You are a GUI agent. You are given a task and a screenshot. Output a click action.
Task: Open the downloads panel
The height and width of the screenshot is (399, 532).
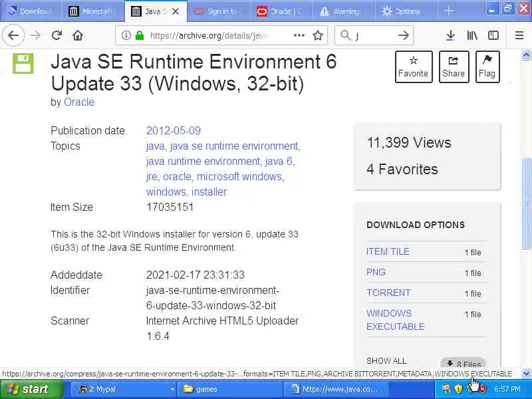pos(451,35)
